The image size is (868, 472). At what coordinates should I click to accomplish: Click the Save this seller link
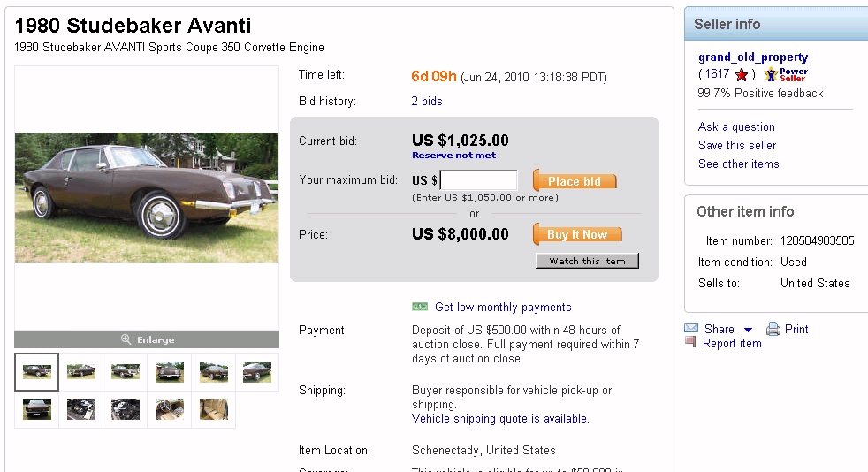737,146
